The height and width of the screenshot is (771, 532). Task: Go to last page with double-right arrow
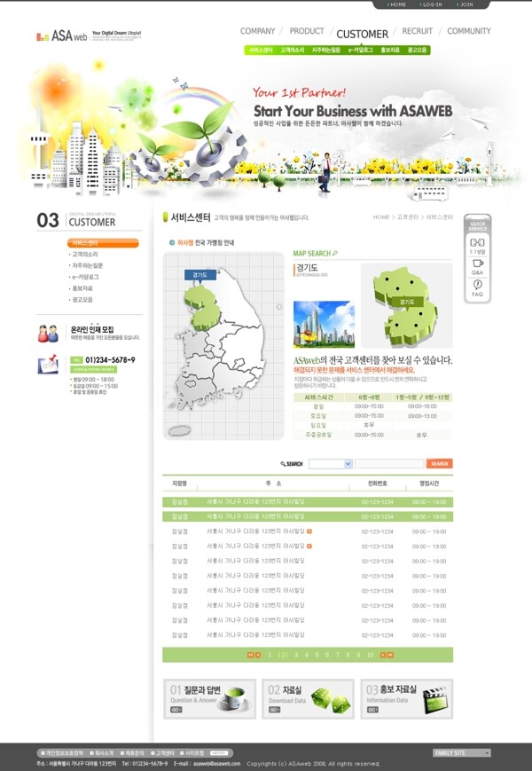pos(390,655)
